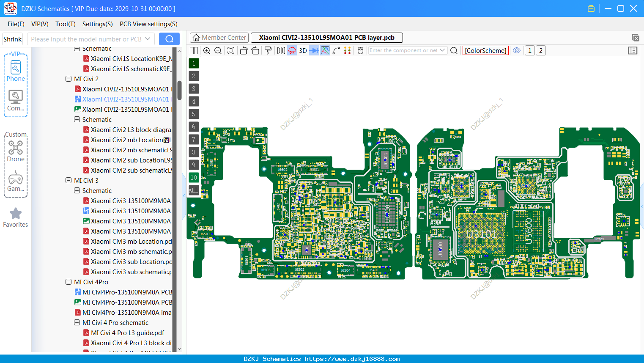Open the Tool(T) menu
644x363 pixels.
[66, 24]
